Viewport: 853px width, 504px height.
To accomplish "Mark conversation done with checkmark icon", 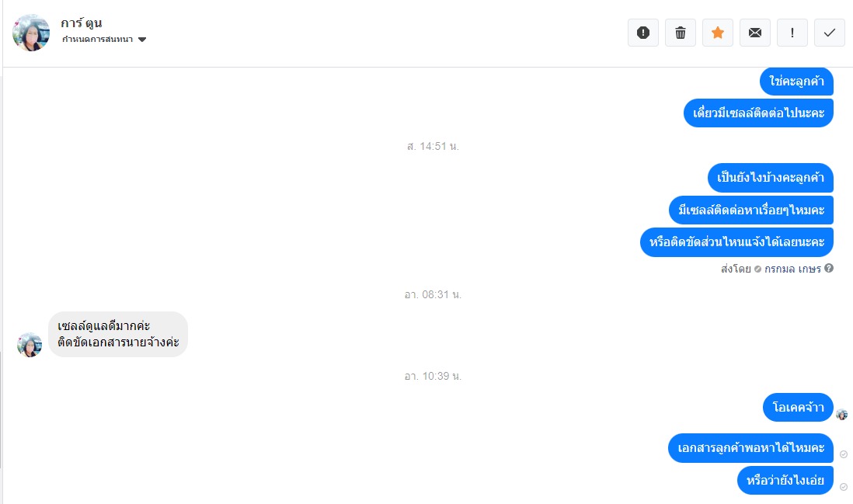I will pos(830,33).
